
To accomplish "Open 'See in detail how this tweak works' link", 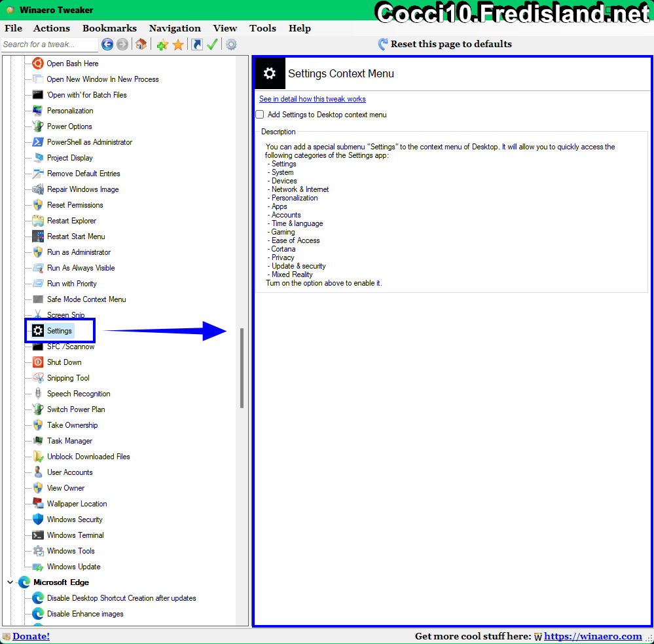I will point(312,99).
